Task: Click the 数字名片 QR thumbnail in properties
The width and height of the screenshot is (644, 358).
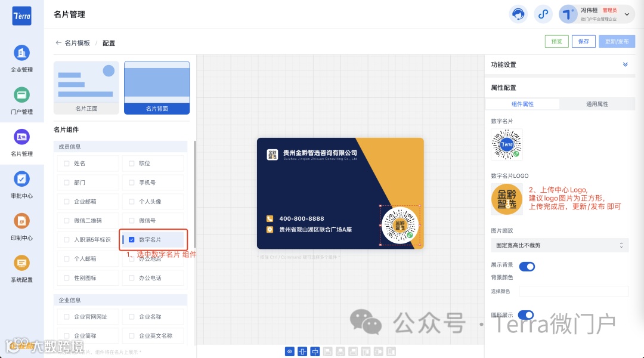Action: 507,144
